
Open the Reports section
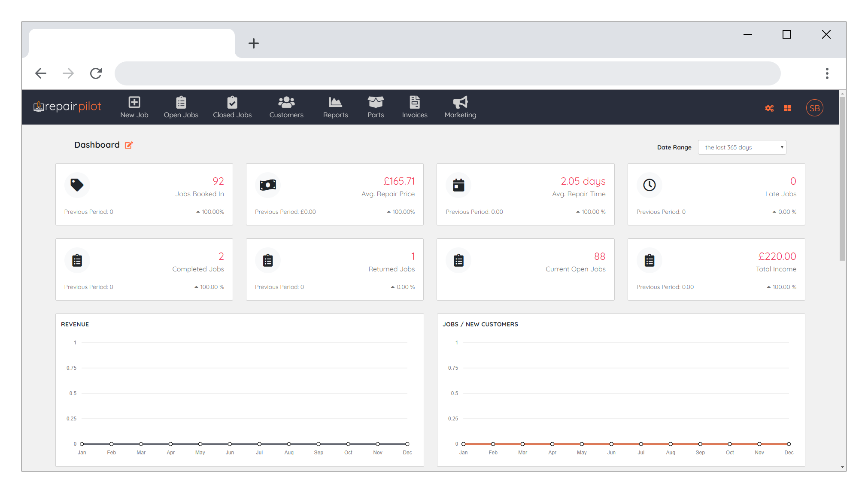coord(335,107)
